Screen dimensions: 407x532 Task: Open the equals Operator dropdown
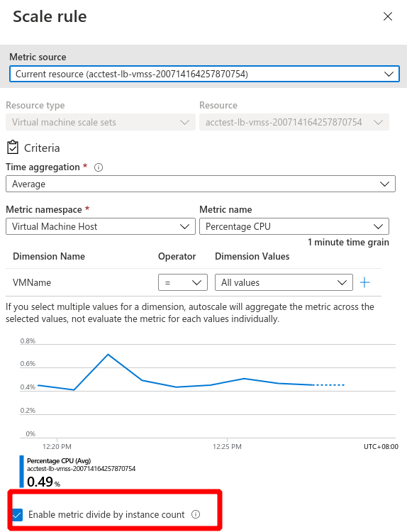coord(183,282)
